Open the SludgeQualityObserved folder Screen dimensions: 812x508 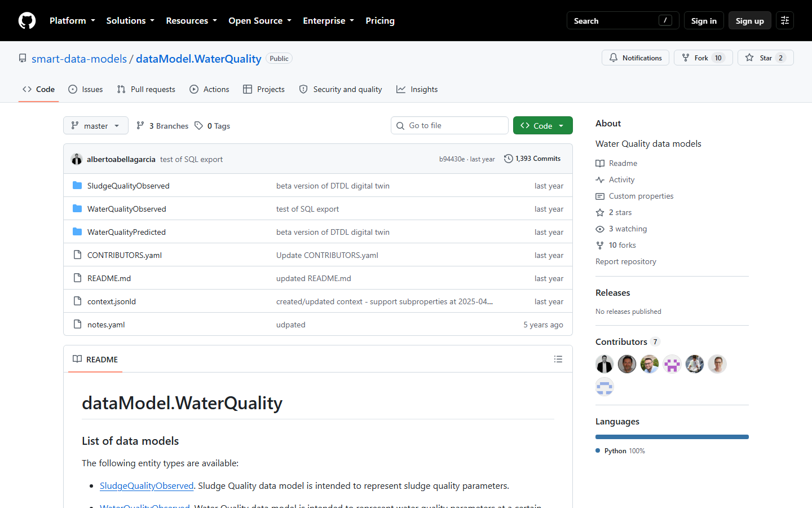point(129,186)
